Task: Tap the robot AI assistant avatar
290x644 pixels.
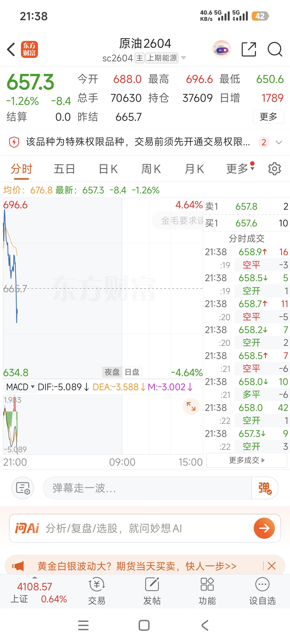Action: (x=222, y=49)
